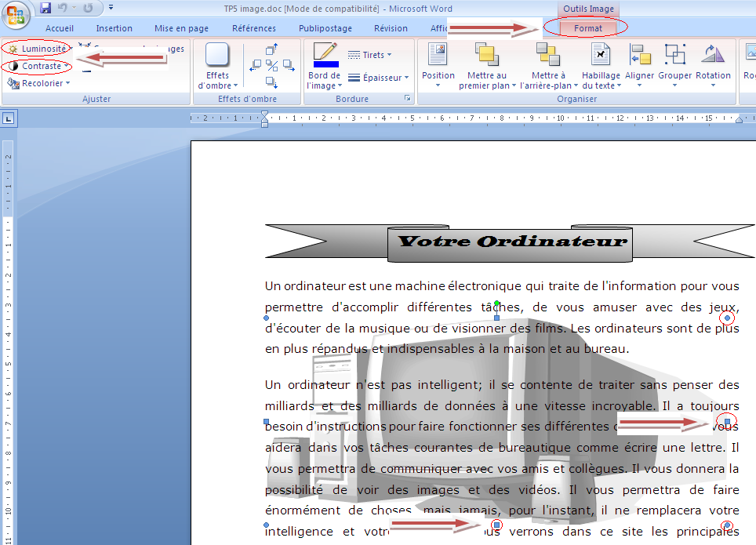The height and width of the screenshot is (545, 756).
Task: Click the vertical ruler on the left
Action: click(8, 343)
